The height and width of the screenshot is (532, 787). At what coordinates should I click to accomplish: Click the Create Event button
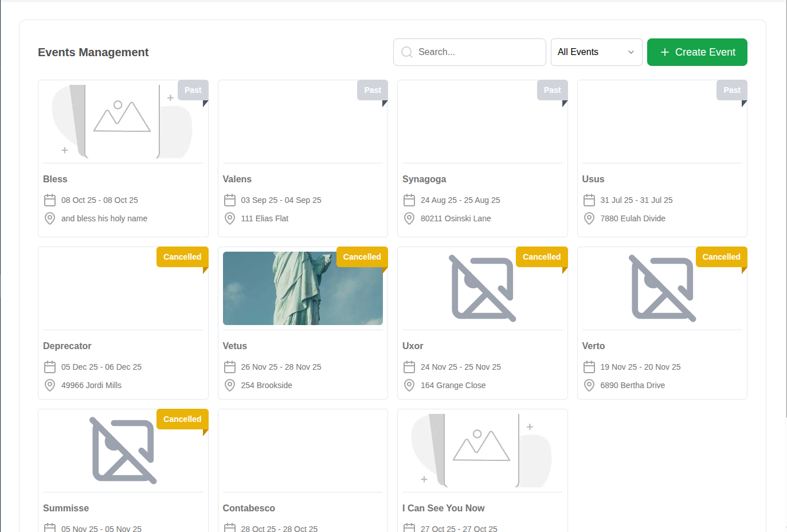pos(697,52)
